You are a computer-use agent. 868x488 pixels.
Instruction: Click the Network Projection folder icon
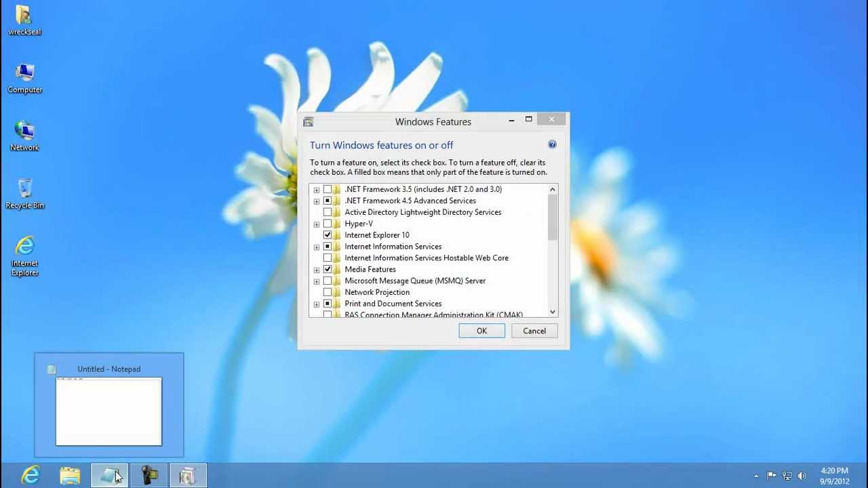pos(338,292)
